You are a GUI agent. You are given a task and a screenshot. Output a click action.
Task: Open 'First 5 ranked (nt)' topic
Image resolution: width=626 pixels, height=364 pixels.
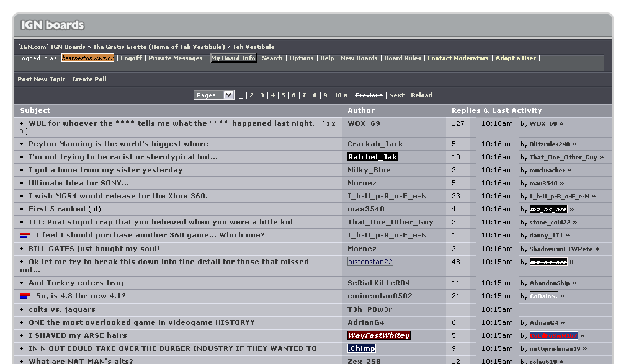coord(65,209)
